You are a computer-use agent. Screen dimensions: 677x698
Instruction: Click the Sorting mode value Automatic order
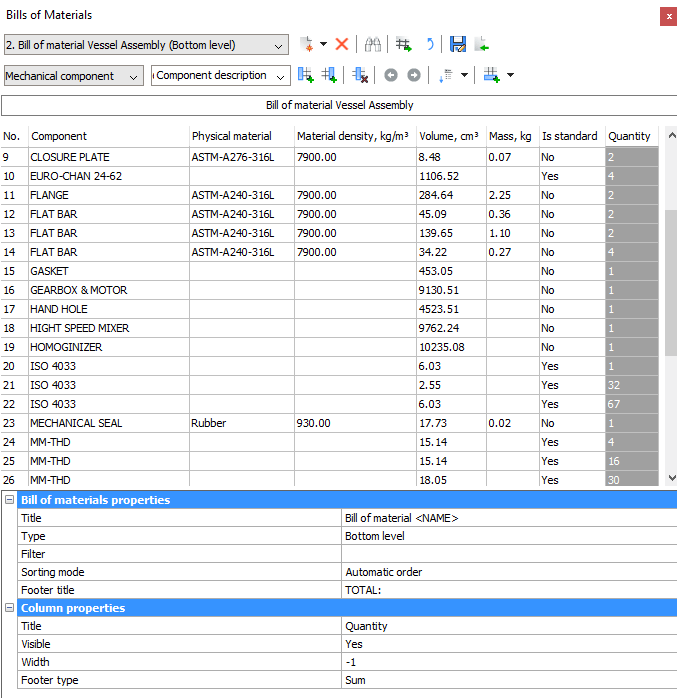click(509, 572)
